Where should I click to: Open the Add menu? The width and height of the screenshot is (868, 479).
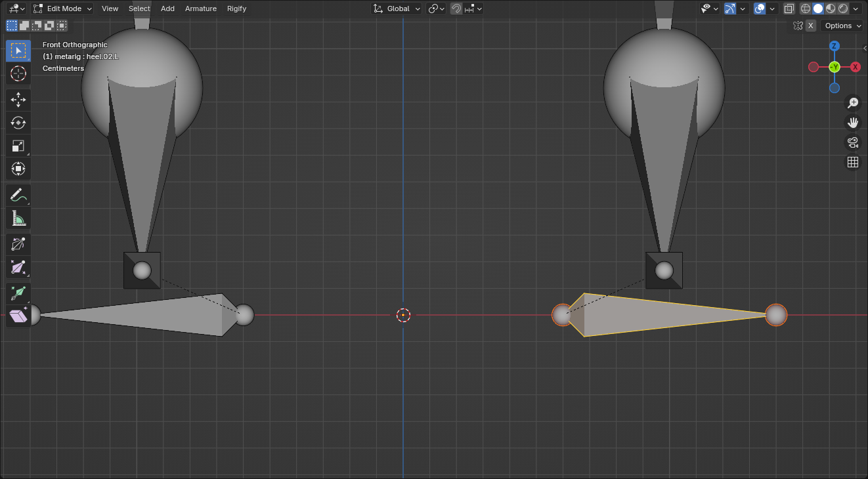coord(167,9)
